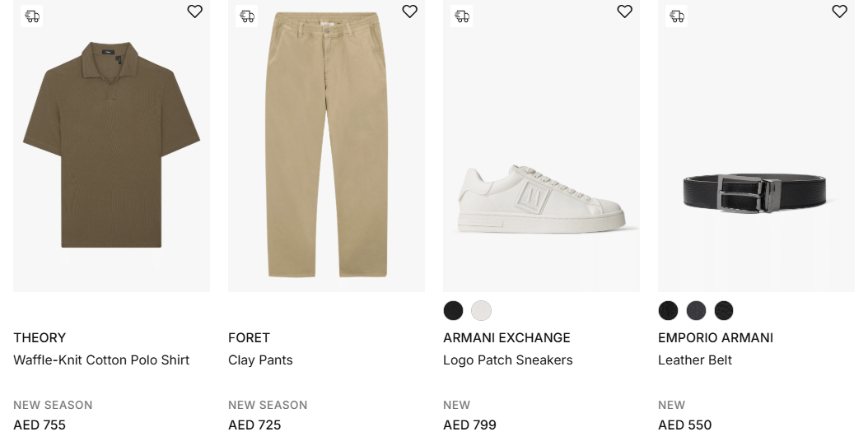Click delivery truck icon on polo shirt card
The width and height of the screenshot is (868, 441).
tap(32, 16)
